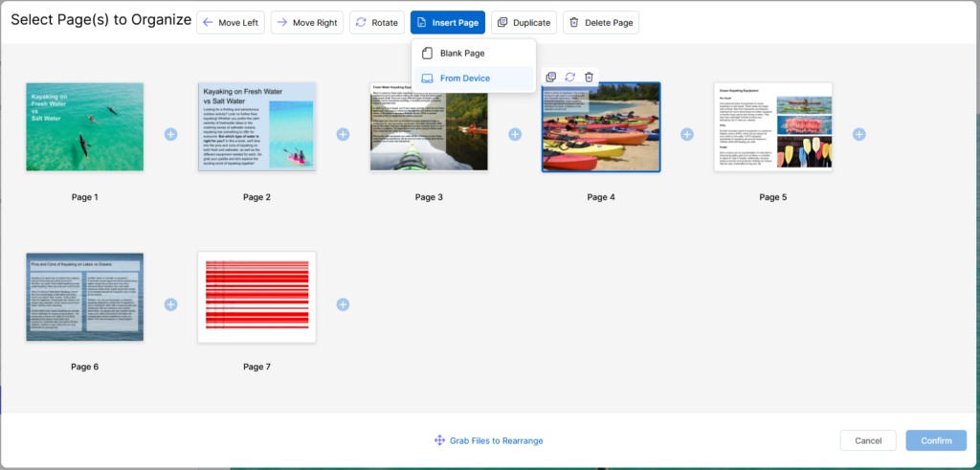Click the Move Left button
This screenshot has height=470, width=980.
tap(231, 23)
